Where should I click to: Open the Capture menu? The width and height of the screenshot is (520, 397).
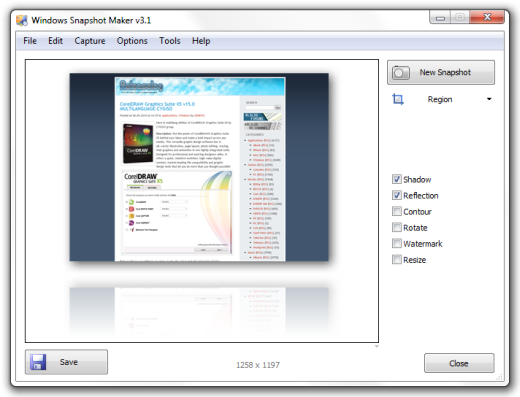point(90,41)
